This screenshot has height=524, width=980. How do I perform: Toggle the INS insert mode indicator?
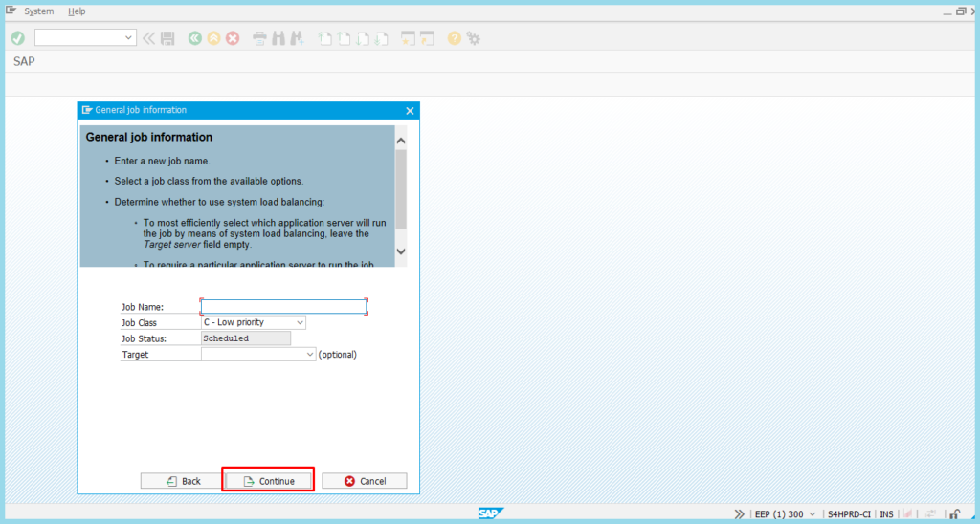tap(886, 514)
